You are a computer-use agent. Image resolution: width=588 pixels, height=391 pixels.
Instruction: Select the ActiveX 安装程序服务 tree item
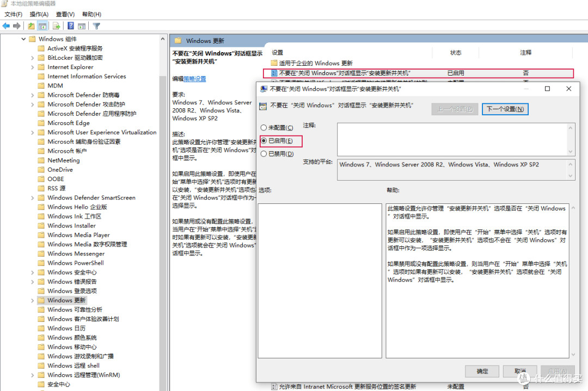click(x=75, y=48)
